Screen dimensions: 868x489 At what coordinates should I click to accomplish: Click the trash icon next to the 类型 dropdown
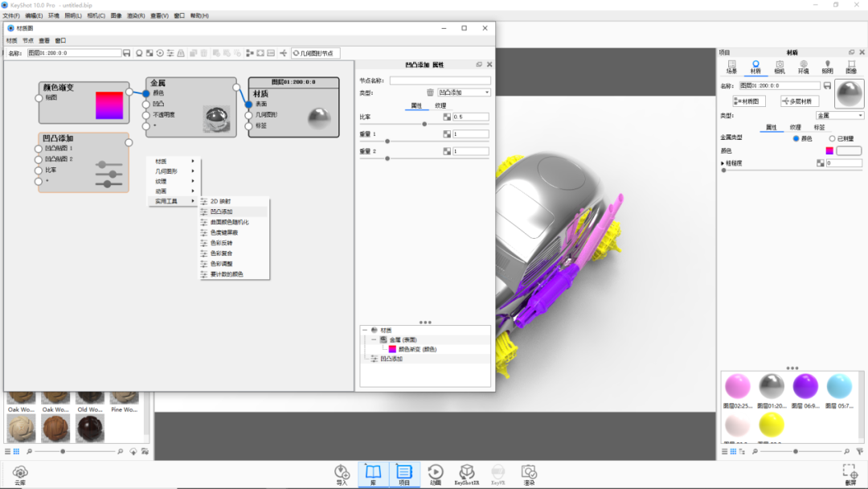tap(430, 92)
